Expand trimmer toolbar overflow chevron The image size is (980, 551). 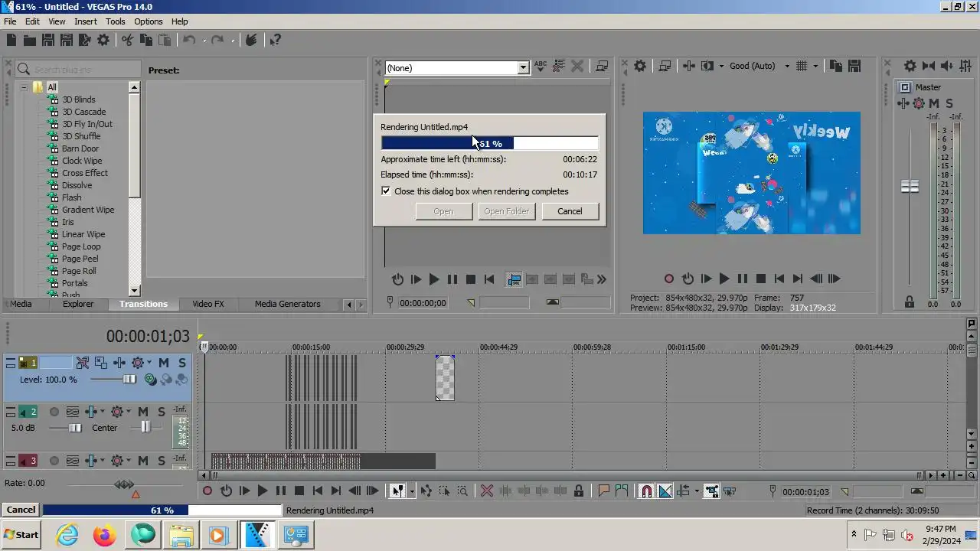602,279
